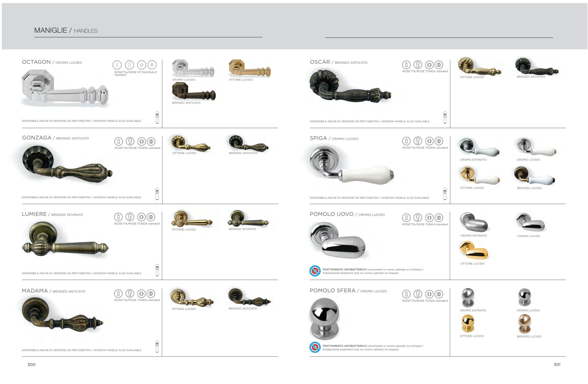Click the window handle icon in Octagon section

[x=157, y=118]
